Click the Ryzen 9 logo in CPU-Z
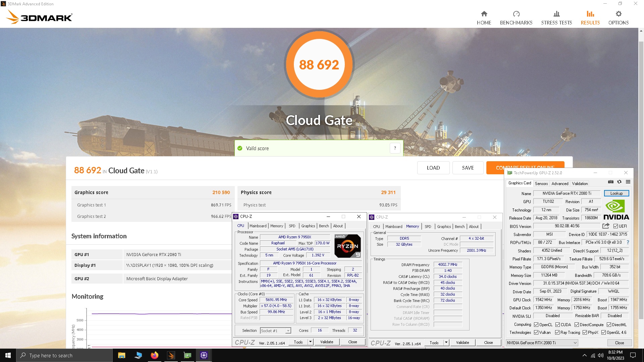Screen dimensions: 644x362 coord(347,246)
